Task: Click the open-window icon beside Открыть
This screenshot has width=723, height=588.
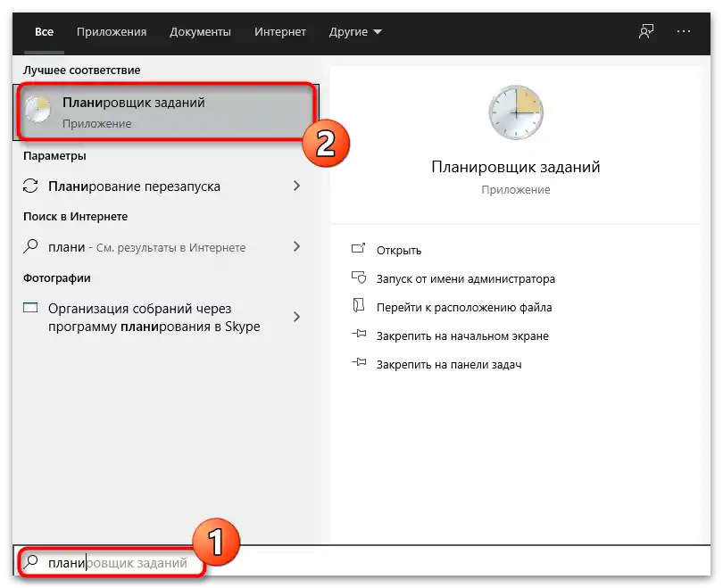Action: point(358,249)
